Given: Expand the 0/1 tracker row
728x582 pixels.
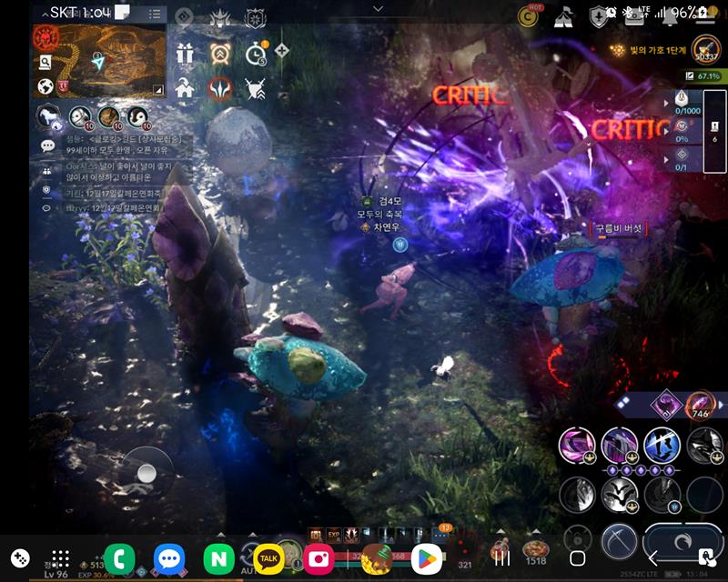Looking at the screenshot, I should point(682,159).
